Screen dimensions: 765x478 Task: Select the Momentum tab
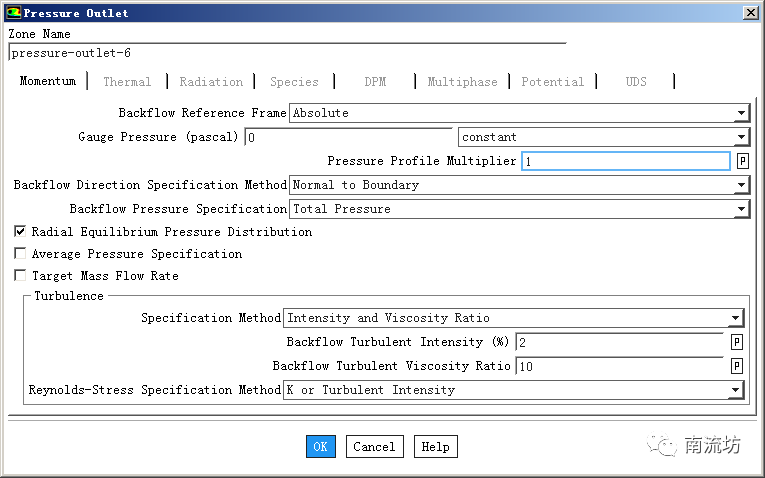(47, 82)
